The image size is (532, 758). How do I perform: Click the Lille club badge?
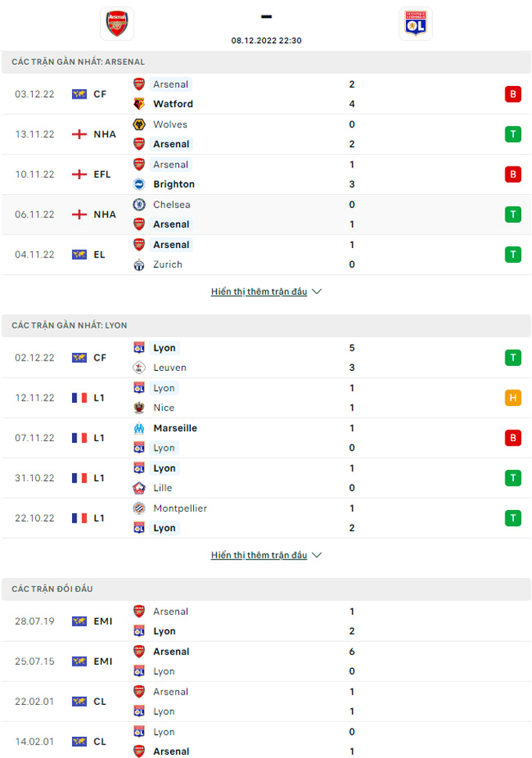pos(138,488)
